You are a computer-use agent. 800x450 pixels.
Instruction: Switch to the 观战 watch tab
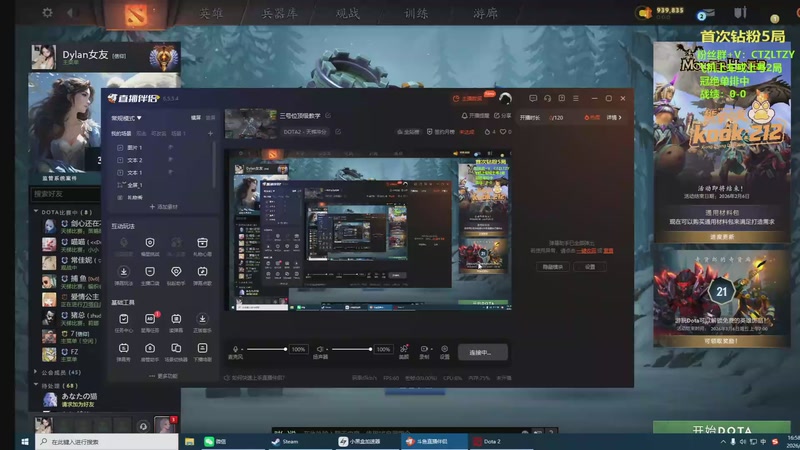click(348, 13)
